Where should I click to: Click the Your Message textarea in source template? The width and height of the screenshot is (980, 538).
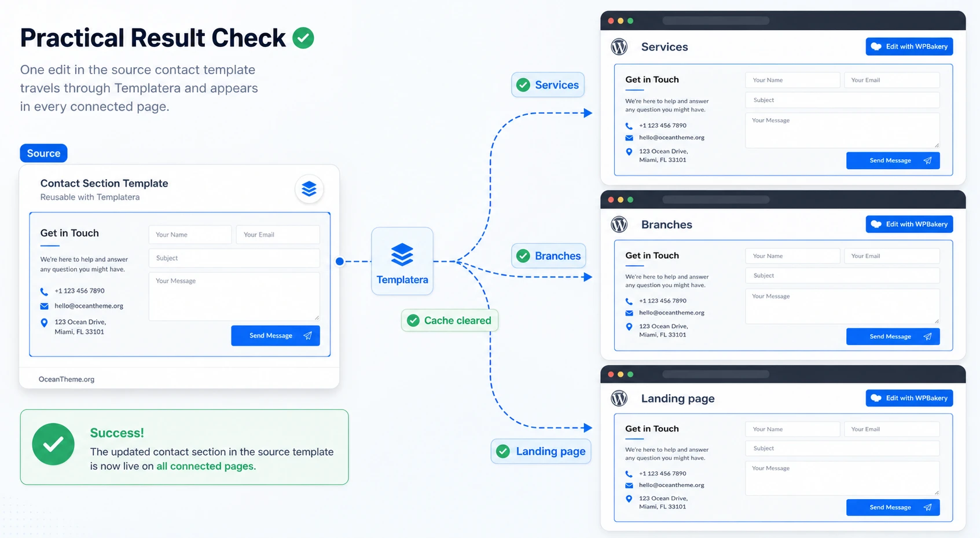[x=234, y=297]
